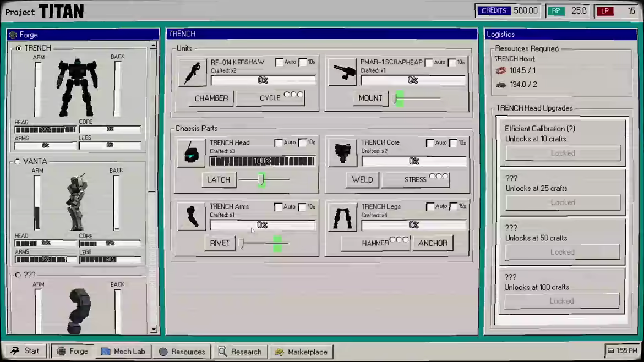
Task: Click the ANCHOR button
Action: pyautogui.click(x=433, y=243)
